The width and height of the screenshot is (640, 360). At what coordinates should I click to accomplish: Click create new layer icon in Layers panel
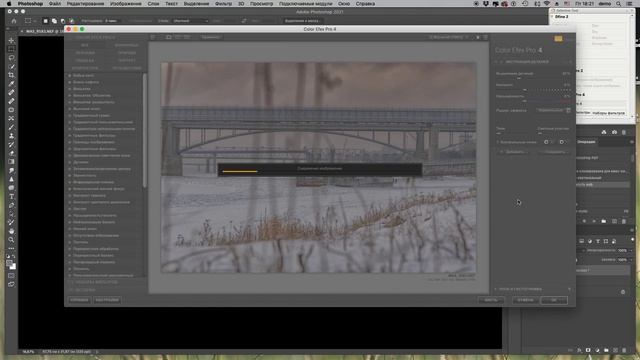point(615,350)
